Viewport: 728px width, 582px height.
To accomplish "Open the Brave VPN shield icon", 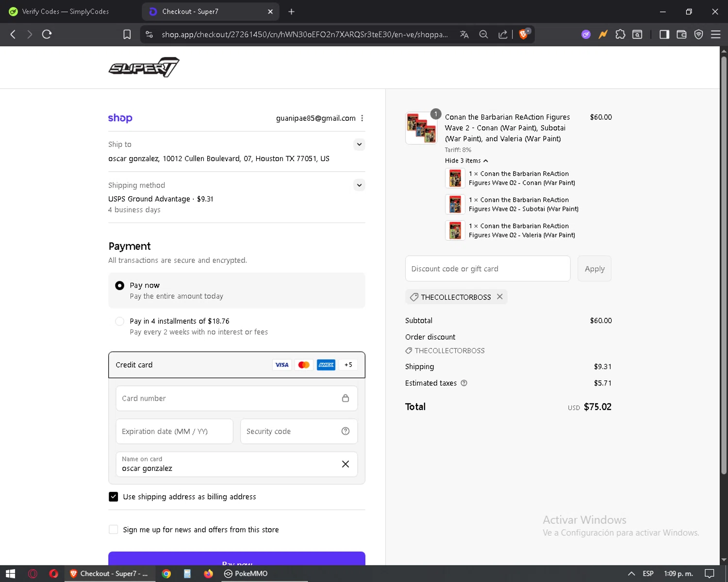I will tap(698, 34).
